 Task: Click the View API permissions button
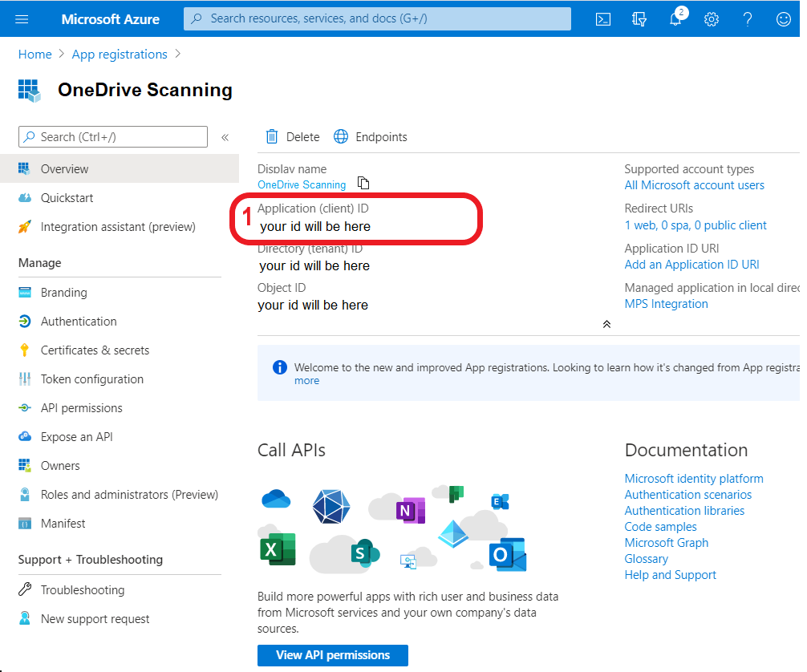(x=332, y=655)
